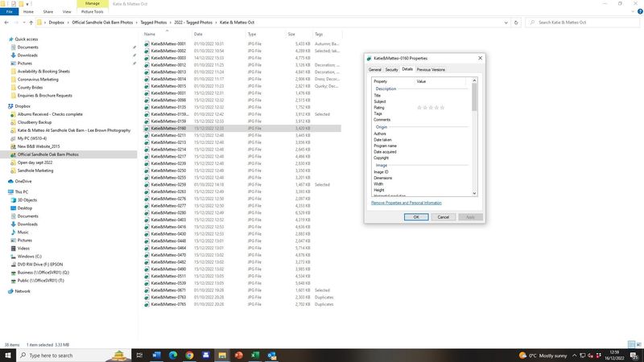Open Chrome from the taskbar
644x362 pixels.
[189, 355]
